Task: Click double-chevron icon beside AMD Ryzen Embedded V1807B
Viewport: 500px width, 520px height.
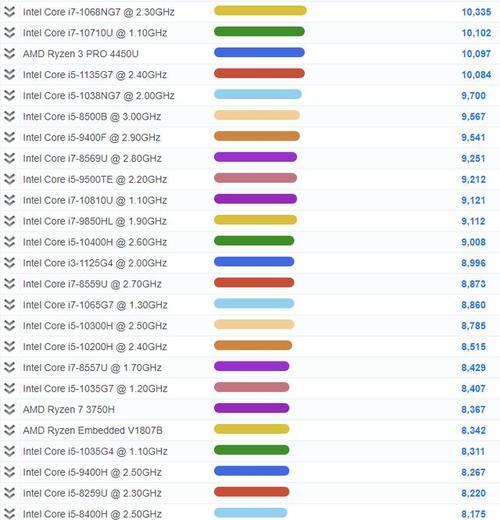Action: [9, 430]
